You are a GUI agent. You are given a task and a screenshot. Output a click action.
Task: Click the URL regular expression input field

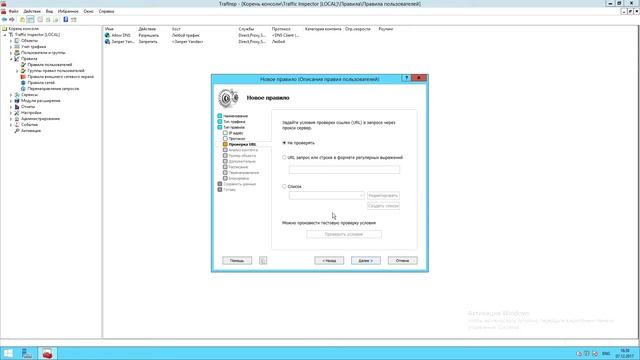click(344, 169)
